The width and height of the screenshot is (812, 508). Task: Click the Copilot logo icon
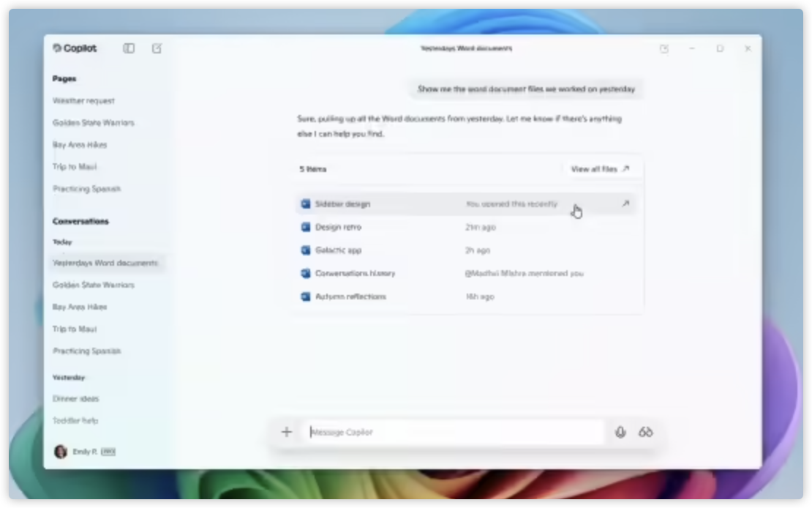coord(57,48)
